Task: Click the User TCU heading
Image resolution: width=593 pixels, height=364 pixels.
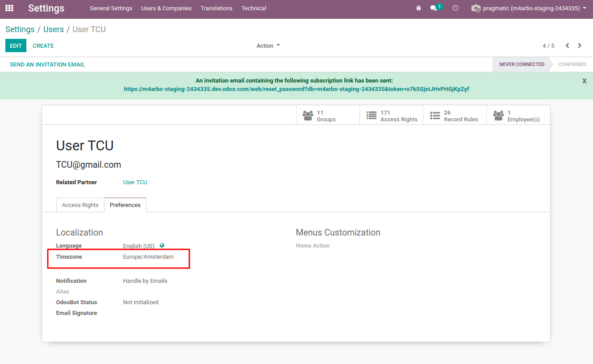Action: click(x=85, y=145)
